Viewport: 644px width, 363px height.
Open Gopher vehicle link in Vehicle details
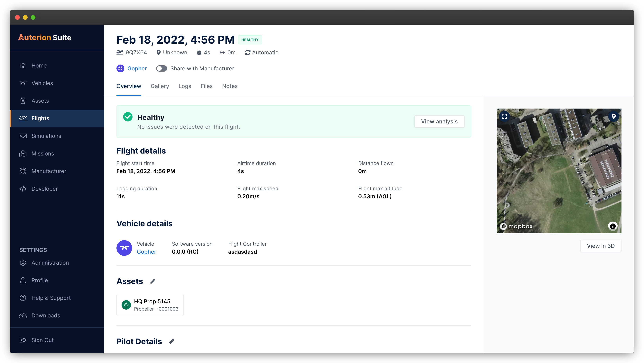(146, 252)
